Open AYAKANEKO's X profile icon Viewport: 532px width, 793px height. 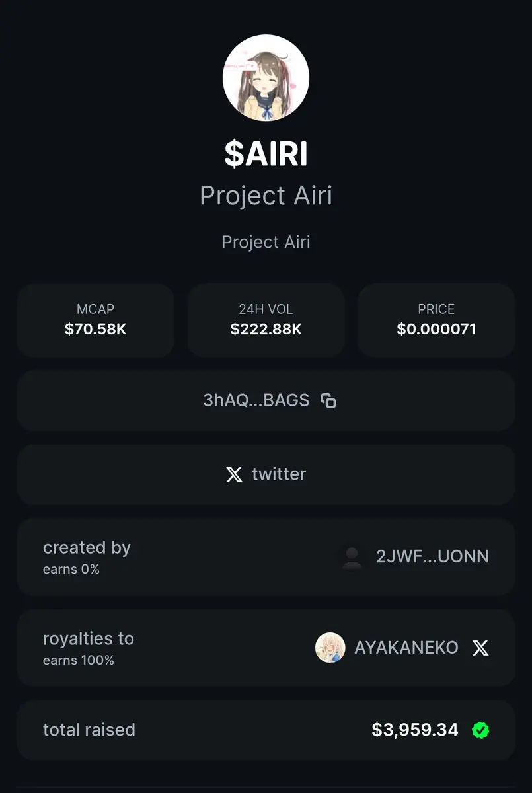[x=480, y=648]
